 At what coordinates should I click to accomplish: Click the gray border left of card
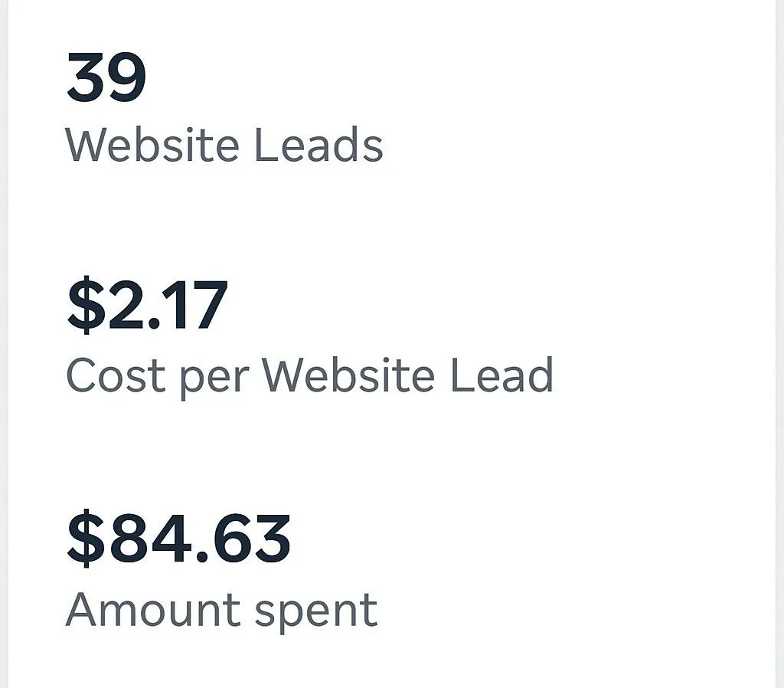point(4,344)
